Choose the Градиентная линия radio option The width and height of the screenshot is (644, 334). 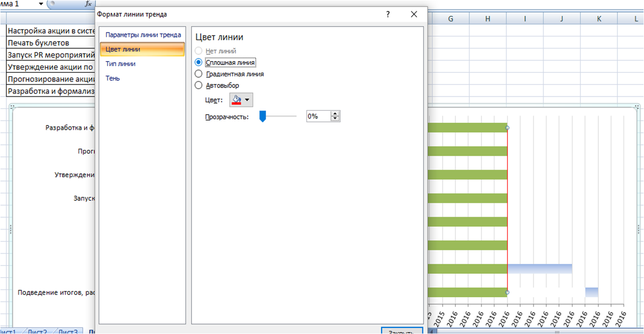tap(199, 74)
